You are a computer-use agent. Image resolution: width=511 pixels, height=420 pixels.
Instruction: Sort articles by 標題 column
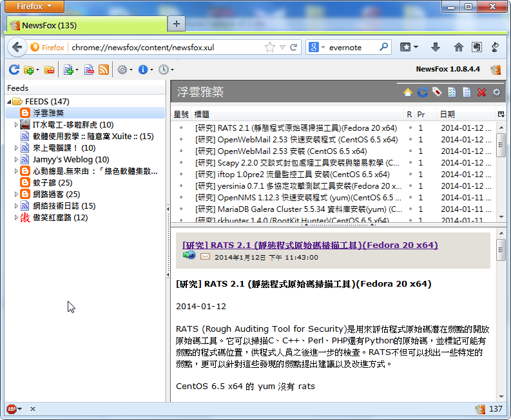297,114
